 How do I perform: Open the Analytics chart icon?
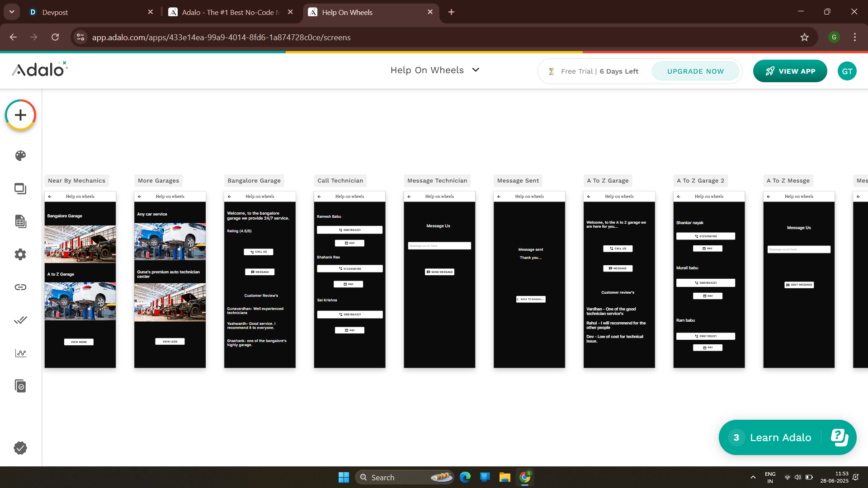pyautogui.click(x=20, y=353)
